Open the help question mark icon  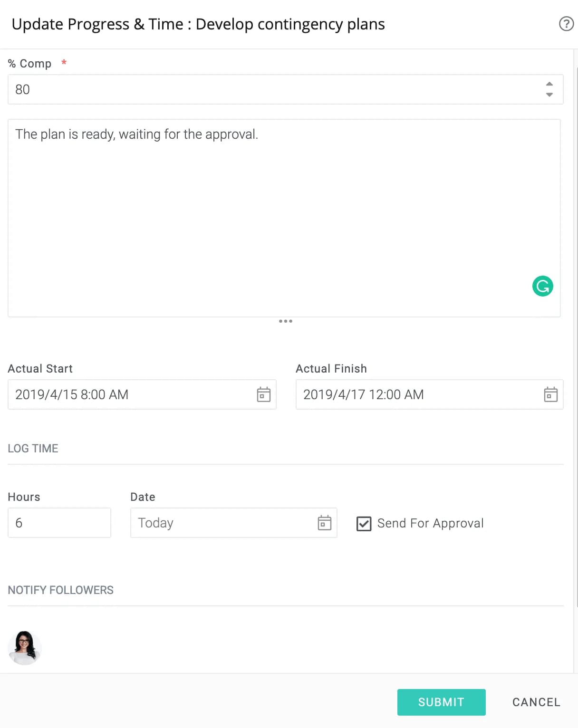click(566, 24)
